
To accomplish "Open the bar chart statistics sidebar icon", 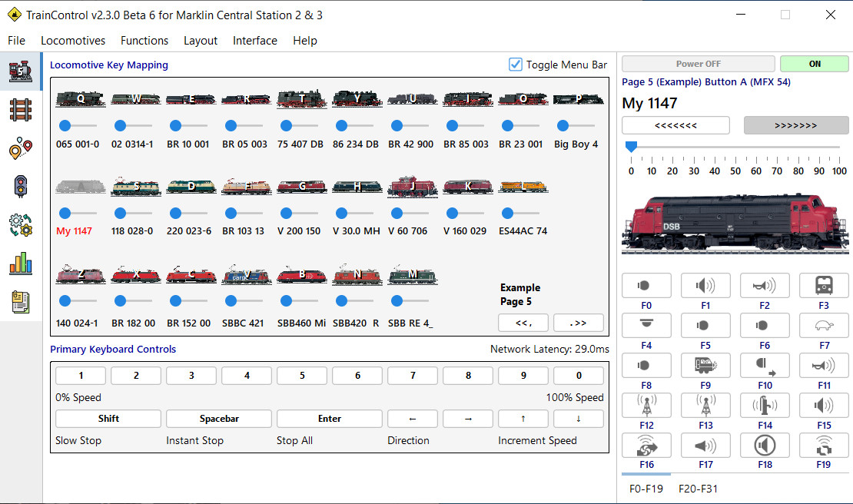I will click(x=21, y=264).
